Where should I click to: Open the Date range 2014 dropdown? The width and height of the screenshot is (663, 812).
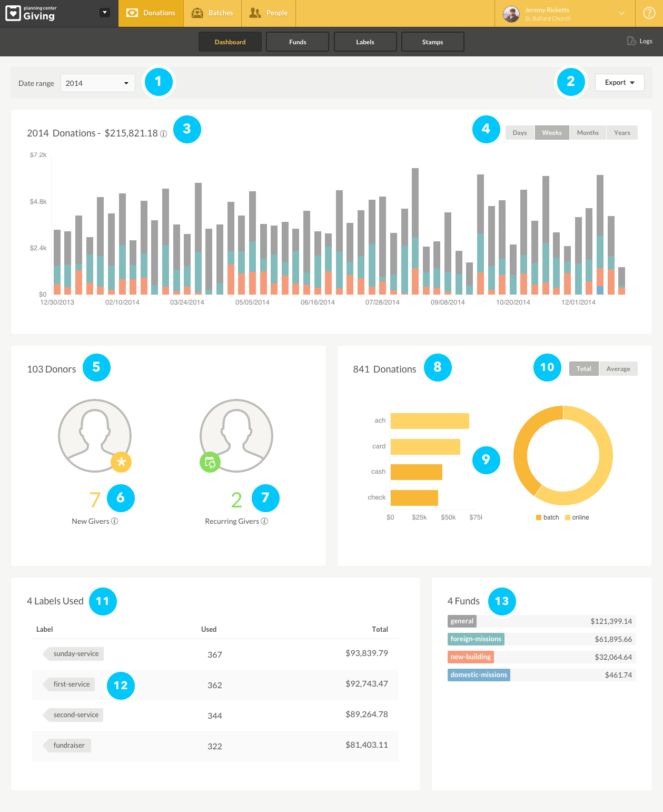(x=97, y=83)
